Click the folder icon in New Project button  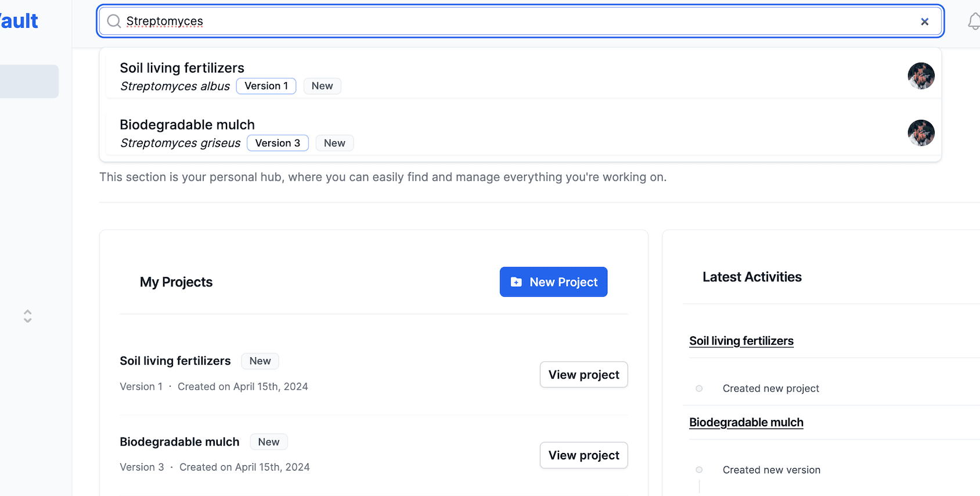tap(516, 282)
